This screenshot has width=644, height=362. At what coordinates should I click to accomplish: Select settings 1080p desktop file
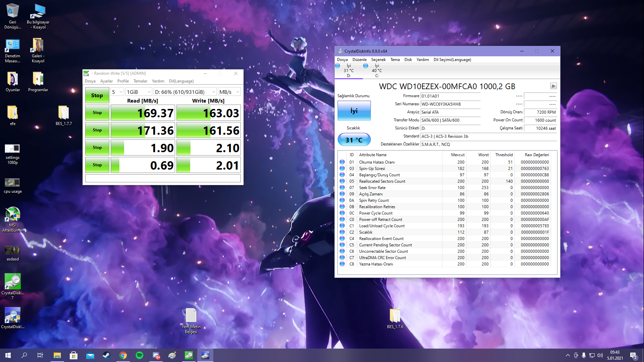point(12,154)
